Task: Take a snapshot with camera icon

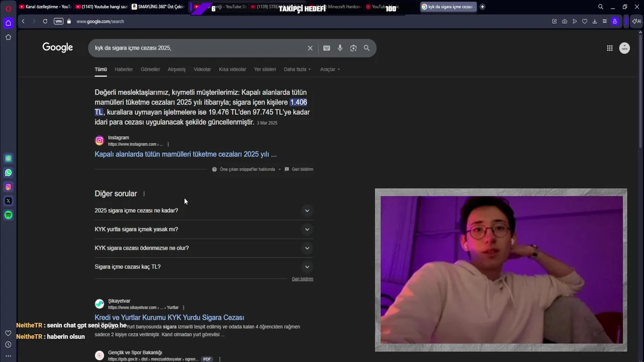Action: click(565, 21)
